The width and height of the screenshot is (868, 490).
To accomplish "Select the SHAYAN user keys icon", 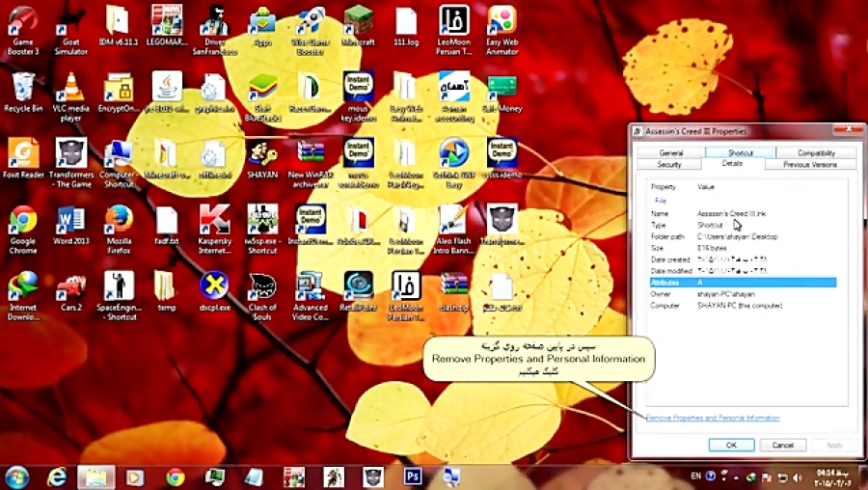I will (262, 159).
